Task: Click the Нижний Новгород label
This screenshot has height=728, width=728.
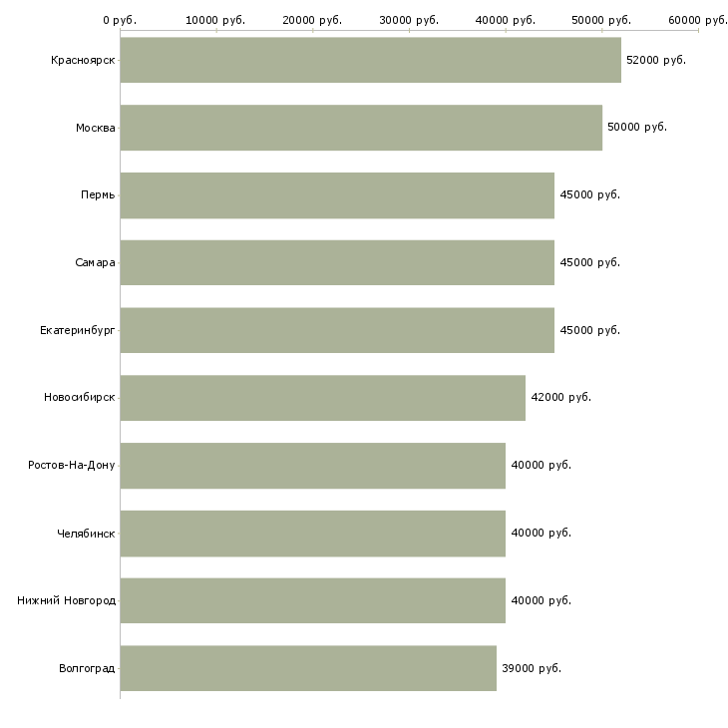Action: coord(66,600)
